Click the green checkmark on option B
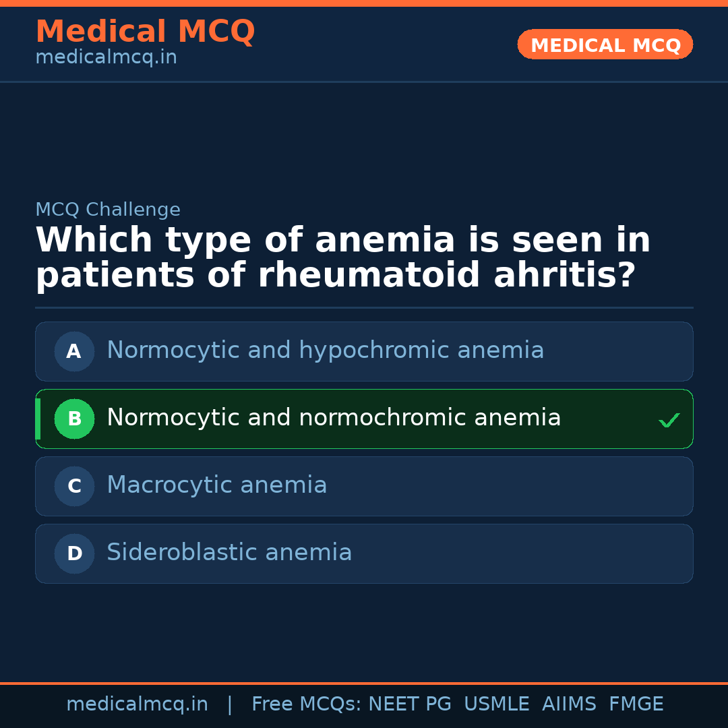 click(669, 421)
